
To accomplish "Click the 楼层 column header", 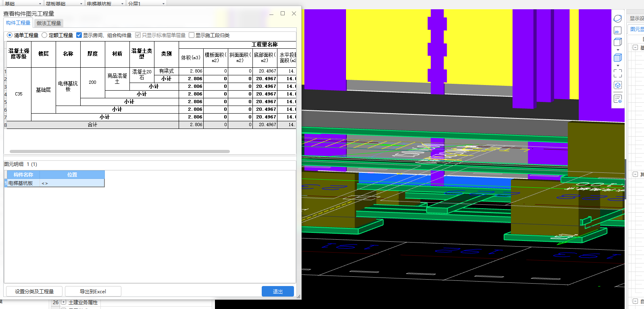I will coord(44,54).
